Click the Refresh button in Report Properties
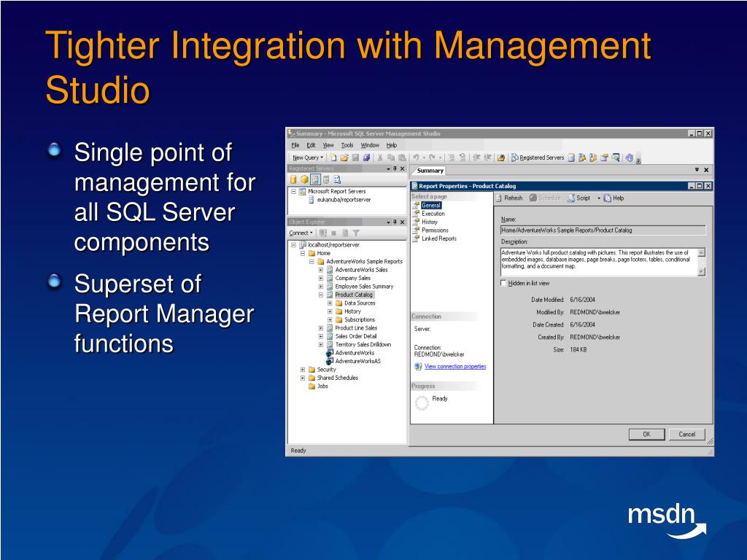Viewport: 747px width, 560px height. coord(508,198)
